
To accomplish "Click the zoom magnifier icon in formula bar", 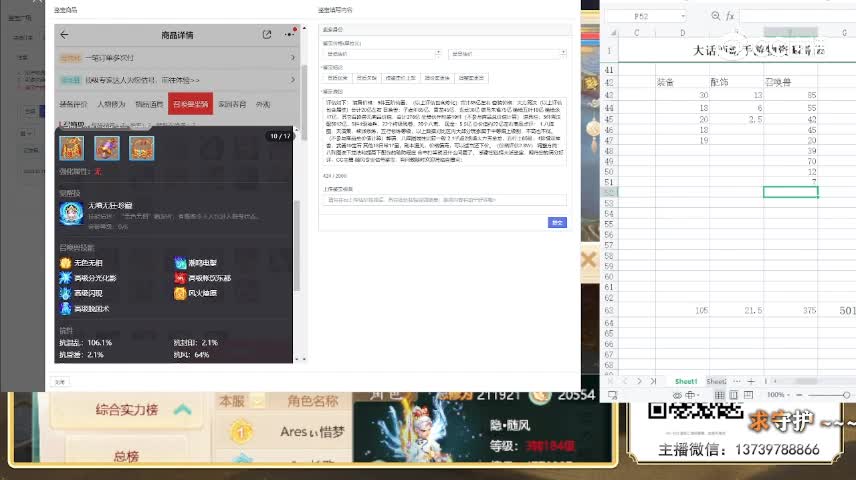I will 715,16.
